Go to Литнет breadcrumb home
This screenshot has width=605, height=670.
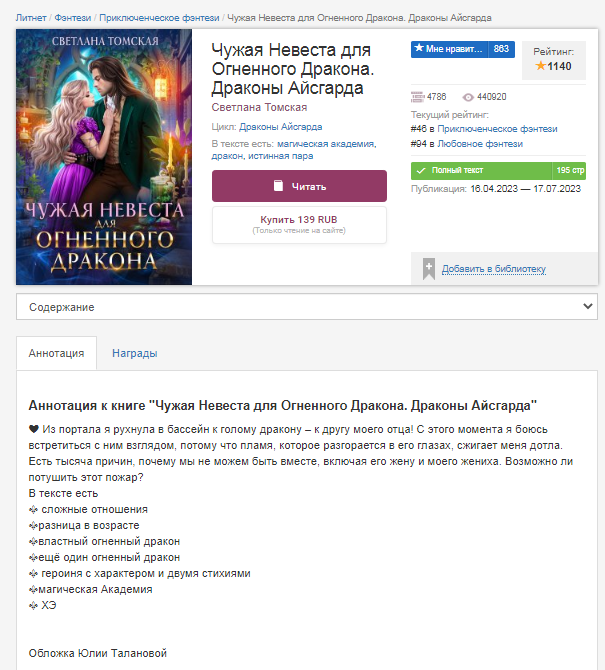[x=31, y=18]
